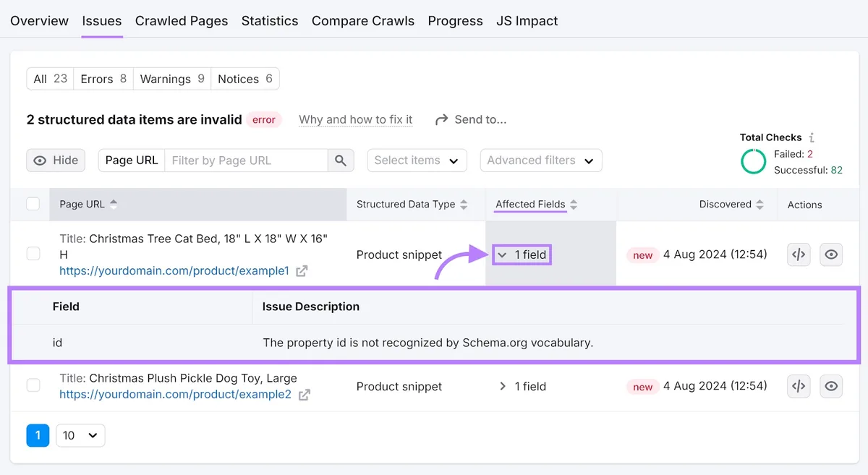This screenshot has width=868, height=475.
Task: Collapse the 1 field expander for example1
Action: (x=522, y=254)
